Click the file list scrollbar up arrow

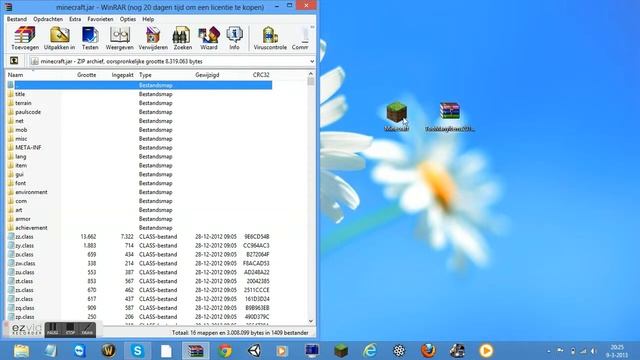pyautogui.click(x=311, y=74)
